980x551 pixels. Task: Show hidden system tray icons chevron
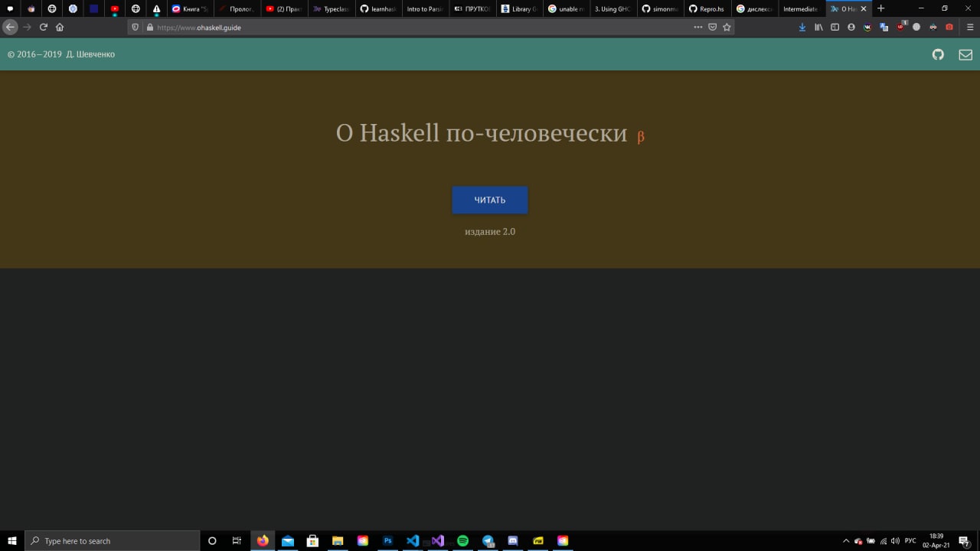(x=846, y=540)
